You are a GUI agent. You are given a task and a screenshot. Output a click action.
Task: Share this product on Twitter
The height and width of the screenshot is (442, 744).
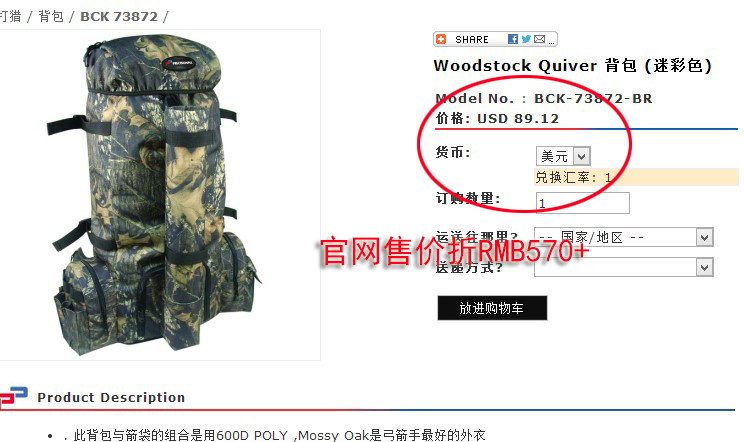click(x=526, y=39)
